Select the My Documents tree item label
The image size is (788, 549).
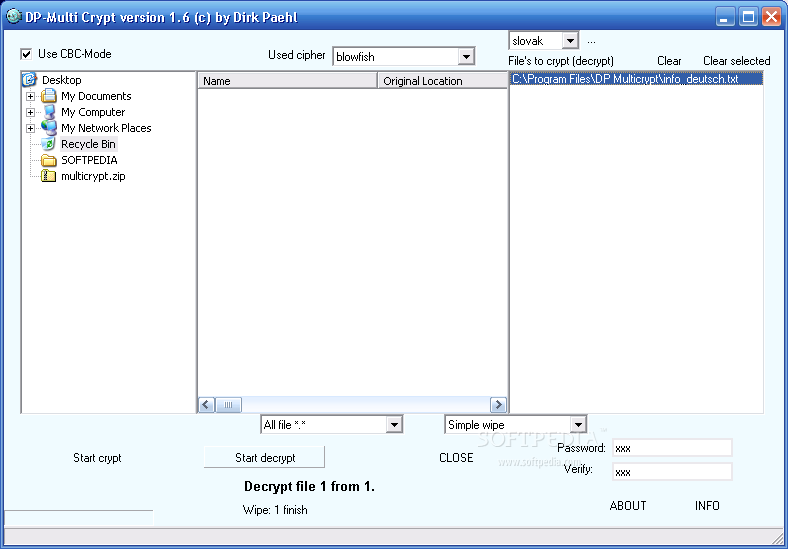pyautogui.click(x=96, y=96)
